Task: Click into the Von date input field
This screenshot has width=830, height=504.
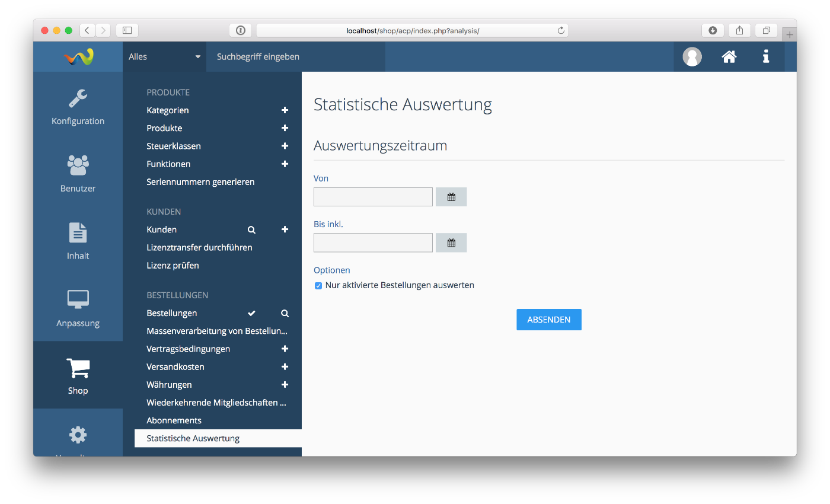Action: [x=373, y=197]
